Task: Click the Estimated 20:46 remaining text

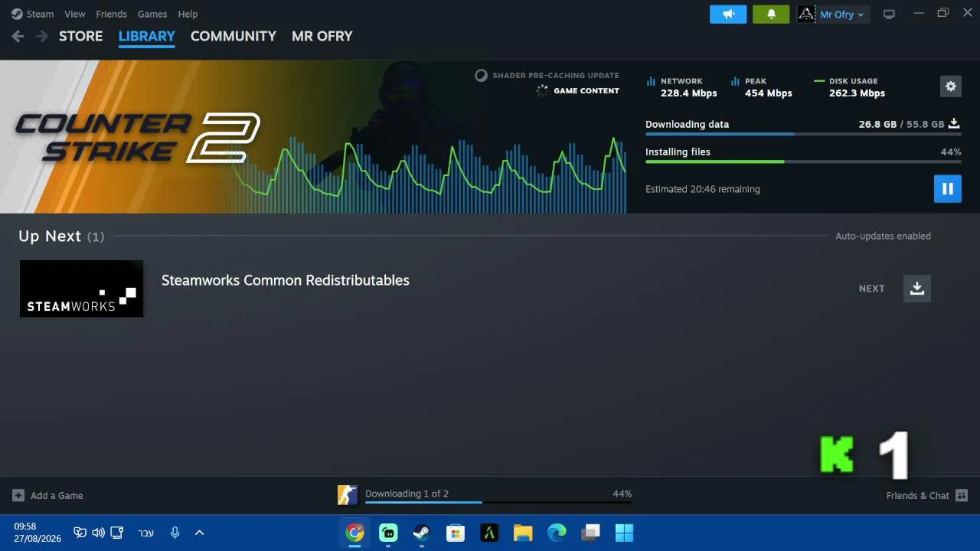Action: pos(703,189)
